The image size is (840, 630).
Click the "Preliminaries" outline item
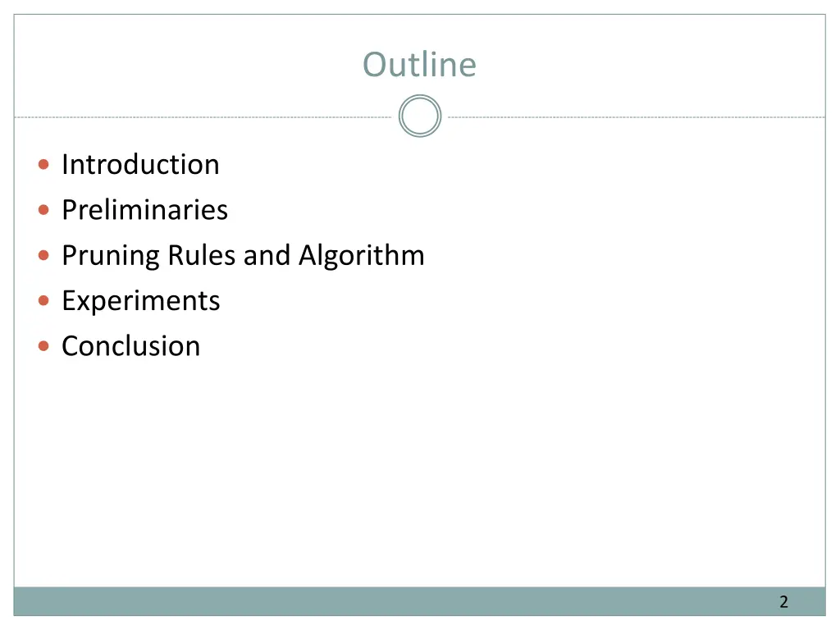144,210
